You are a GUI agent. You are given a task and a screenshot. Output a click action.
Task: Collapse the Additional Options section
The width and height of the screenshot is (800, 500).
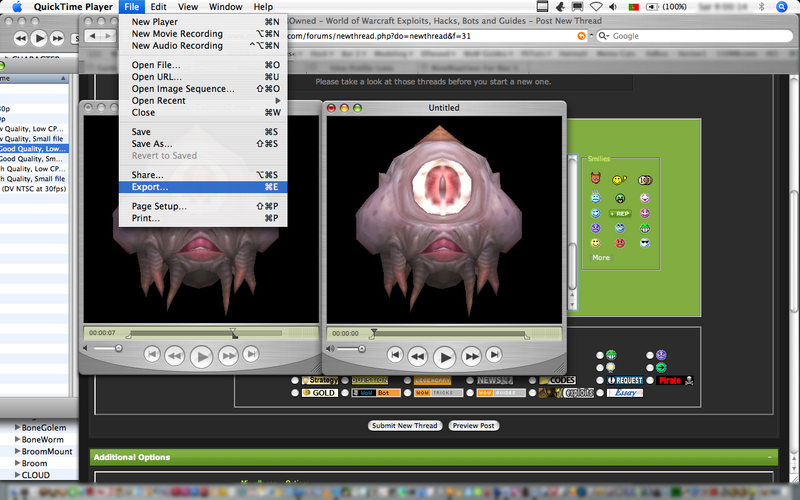tap(769, 457)
